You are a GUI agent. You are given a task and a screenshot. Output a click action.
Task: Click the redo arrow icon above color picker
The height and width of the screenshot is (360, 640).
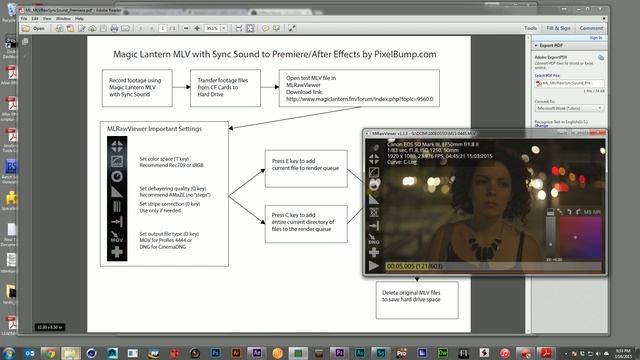click(578, 212)
